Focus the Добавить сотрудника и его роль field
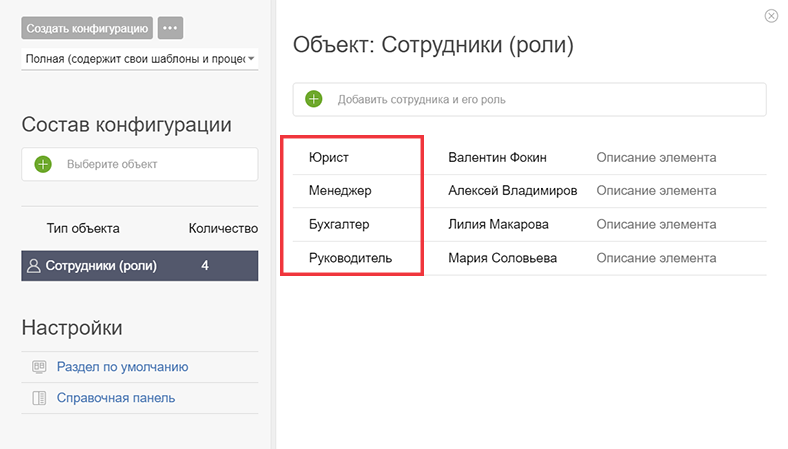The width and height of the screenshot is (788, 449). point(530,100)
